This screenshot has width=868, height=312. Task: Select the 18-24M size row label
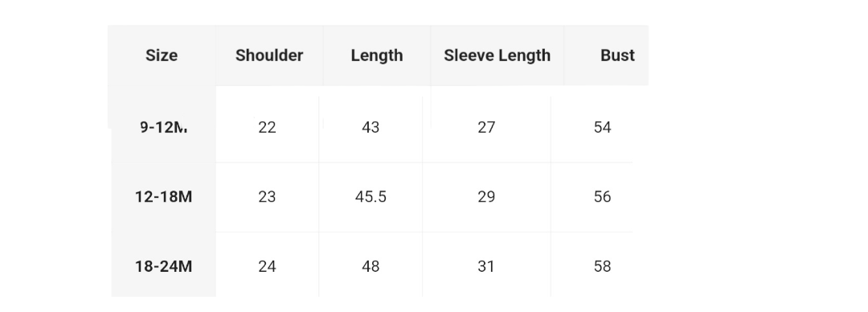coord(164,266)
